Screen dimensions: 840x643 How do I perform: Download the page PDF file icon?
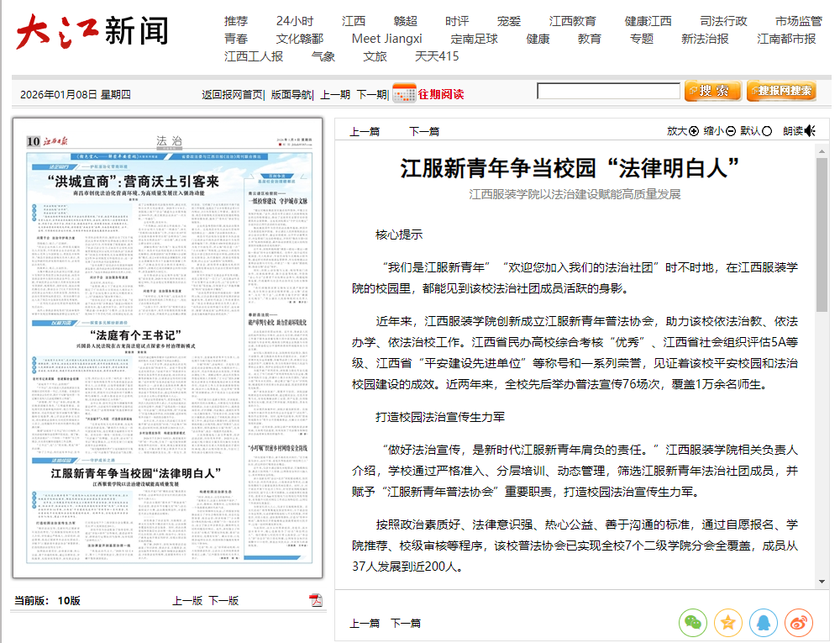point(316,600)
